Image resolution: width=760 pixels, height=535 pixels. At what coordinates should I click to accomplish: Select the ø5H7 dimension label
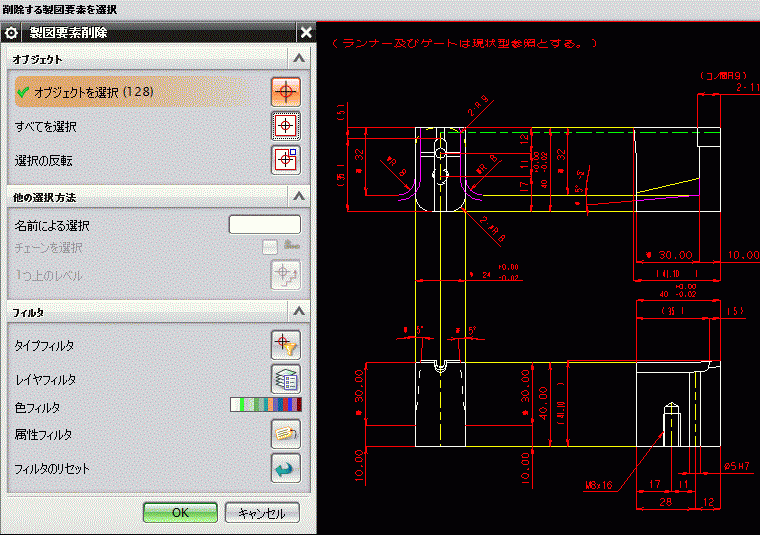coord(737,466)
